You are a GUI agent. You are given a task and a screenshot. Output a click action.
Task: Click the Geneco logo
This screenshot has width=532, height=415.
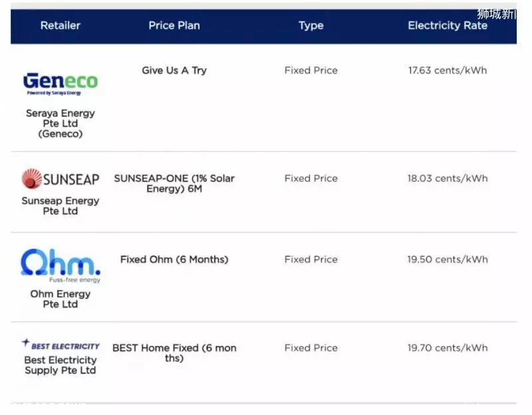[61, 84]
